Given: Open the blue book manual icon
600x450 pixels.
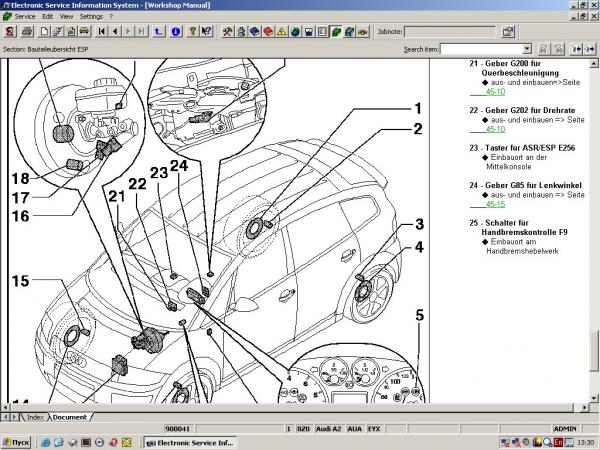Looking at the screenshot, I should click(x=254, y=31).
